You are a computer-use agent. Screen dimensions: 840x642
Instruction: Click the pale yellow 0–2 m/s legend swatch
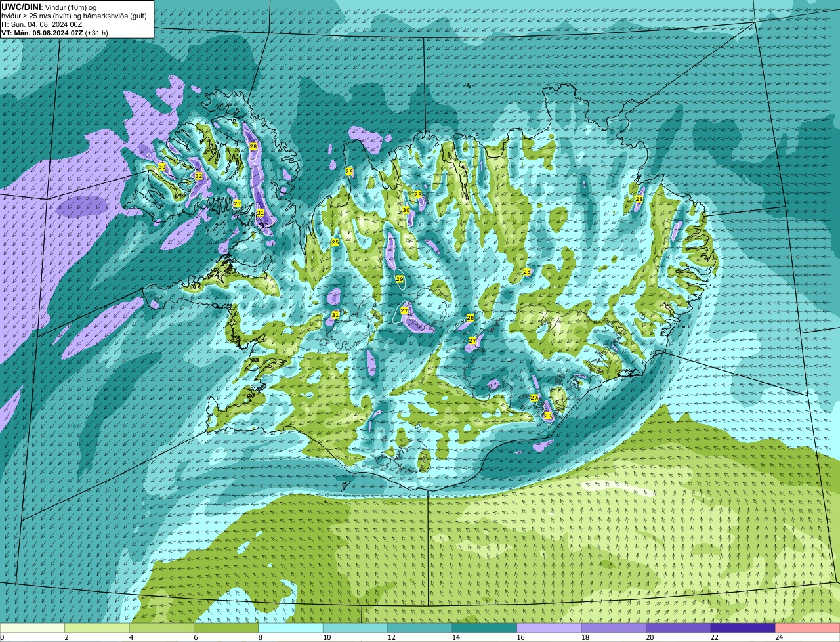coord(32,628)
